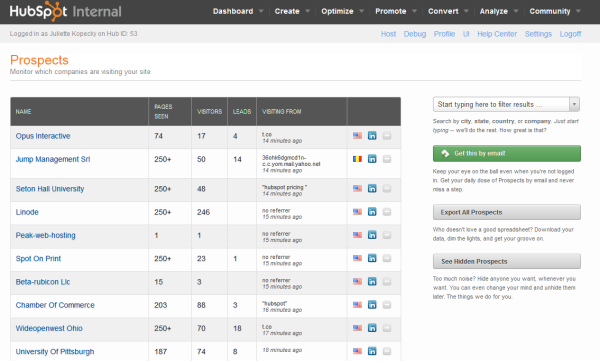
Task: Open the Settings link
Action: [538, 34]
